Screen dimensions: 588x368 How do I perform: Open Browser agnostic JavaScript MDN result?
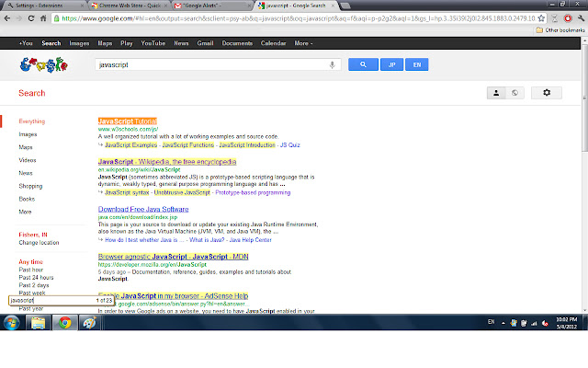coord(173,257)
